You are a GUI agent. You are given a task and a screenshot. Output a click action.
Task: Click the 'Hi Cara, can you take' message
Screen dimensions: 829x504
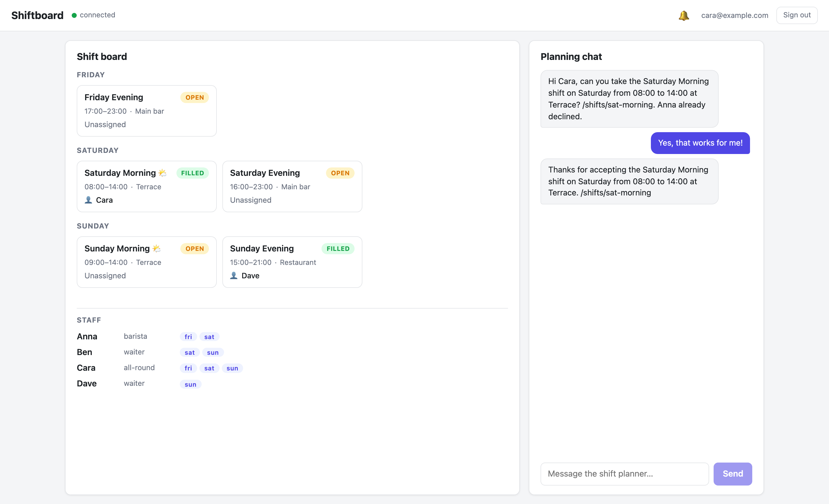click(629, 99)
